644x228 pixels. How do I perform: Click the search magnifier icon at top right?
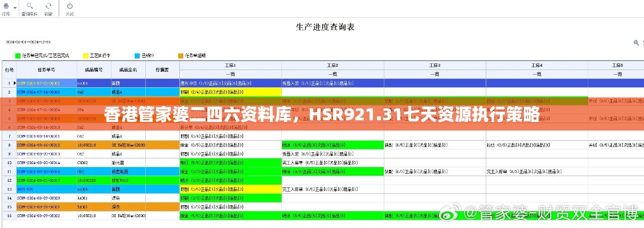[x=636, y=42]
